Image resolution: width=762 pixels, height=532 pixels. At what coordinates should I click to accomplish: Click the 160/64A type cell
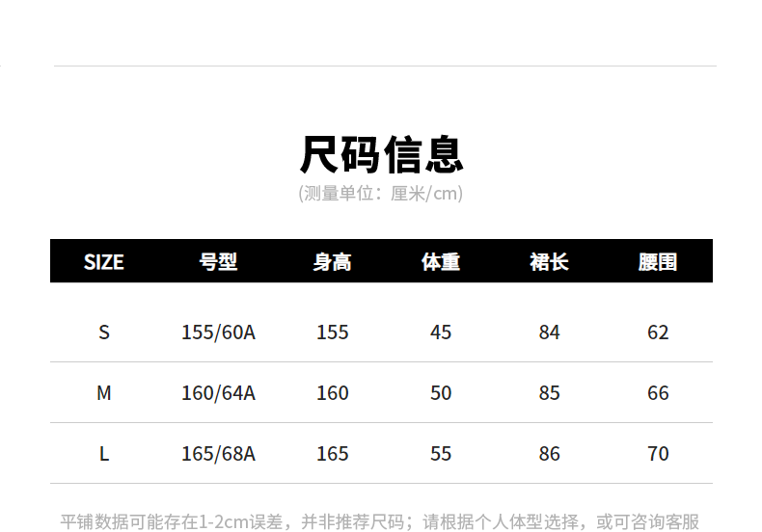(218, 393)
